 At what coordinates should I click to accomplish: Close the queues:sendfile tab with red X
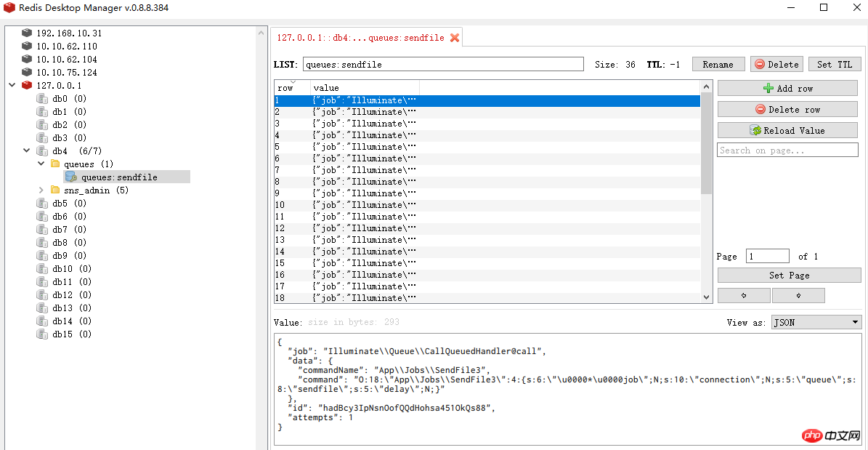click(x=455, y=38)
